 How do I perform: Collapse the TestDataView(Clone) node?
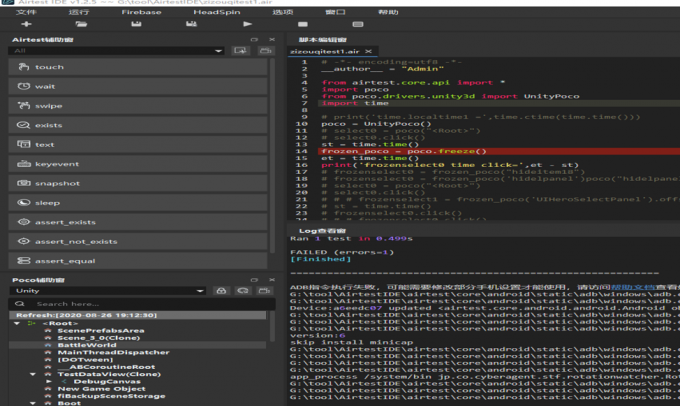pos(33,374)
